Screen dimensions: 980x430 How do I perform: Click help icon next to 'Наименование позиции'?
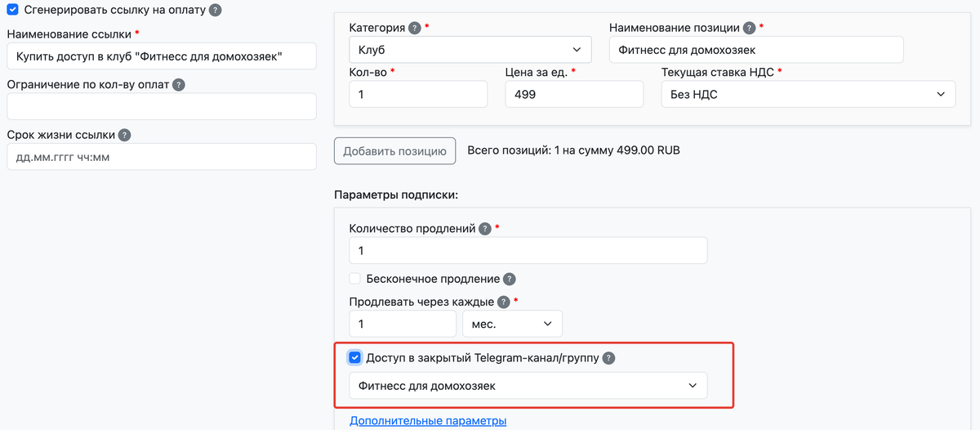(x=750, y=28)
